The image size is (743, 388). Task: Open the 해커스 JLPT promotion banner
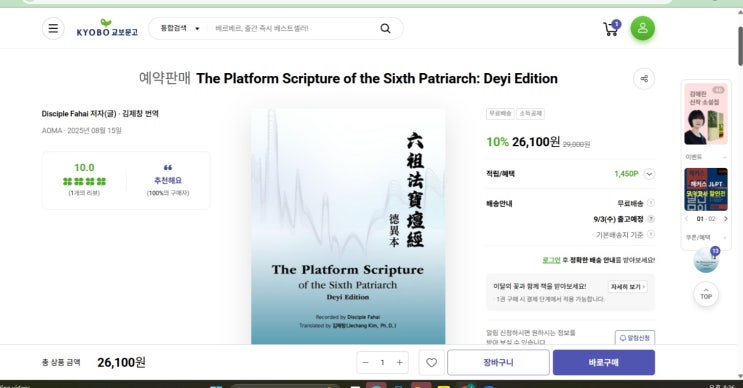tap(706, 189)
